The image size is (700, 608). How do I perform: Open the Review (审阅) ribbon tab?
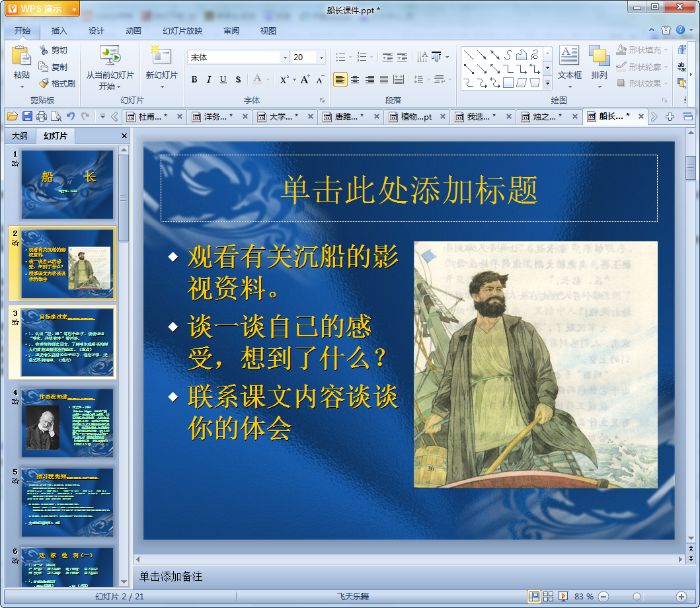click(x=231, y=31)
